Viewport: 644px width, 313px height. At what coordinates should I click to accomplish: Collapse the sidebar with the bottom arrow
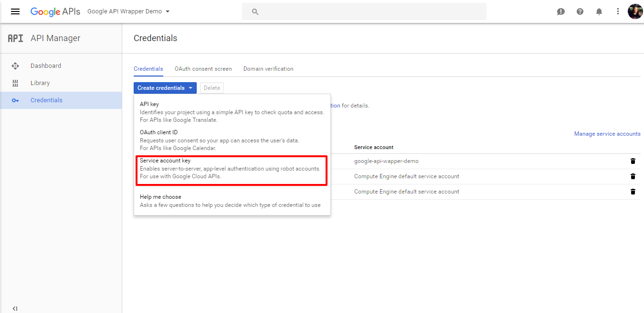pyautogui.click(x=15, y=308)
